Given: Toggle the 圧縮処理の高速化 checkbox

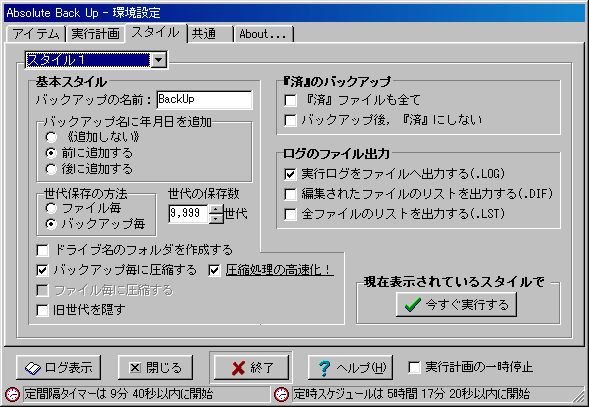Looking at the screenshot, I should (214, 270).
